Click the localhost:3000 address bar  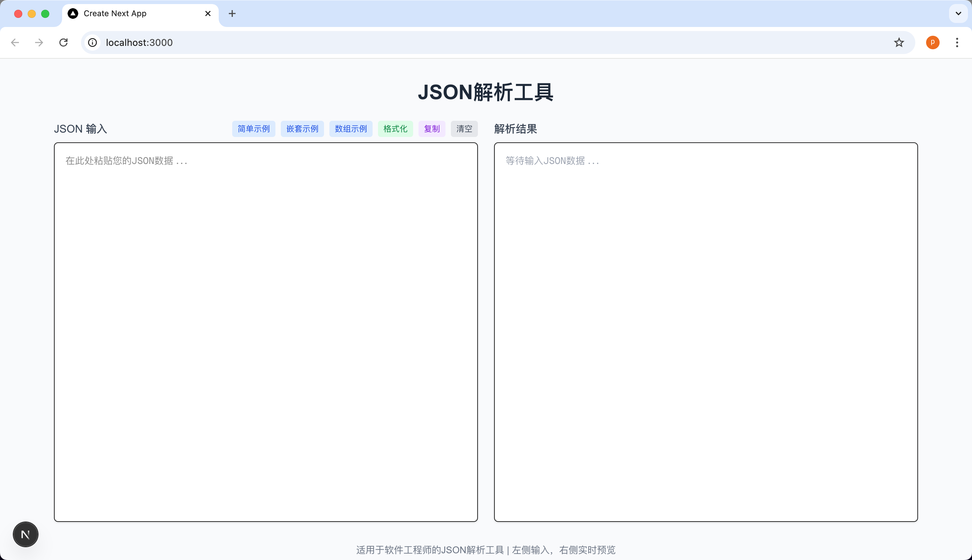462,42
